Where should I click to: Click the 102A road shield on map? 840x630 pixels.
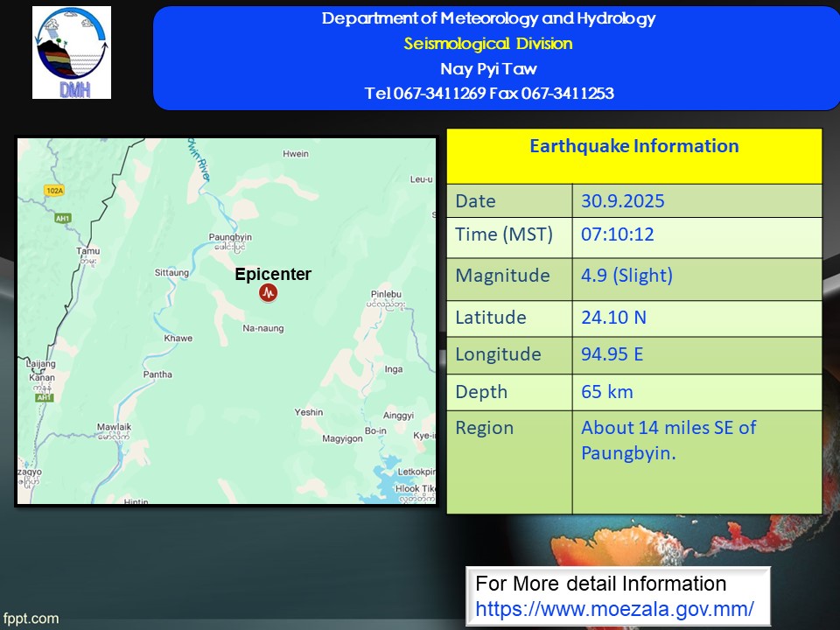[53, 190]
